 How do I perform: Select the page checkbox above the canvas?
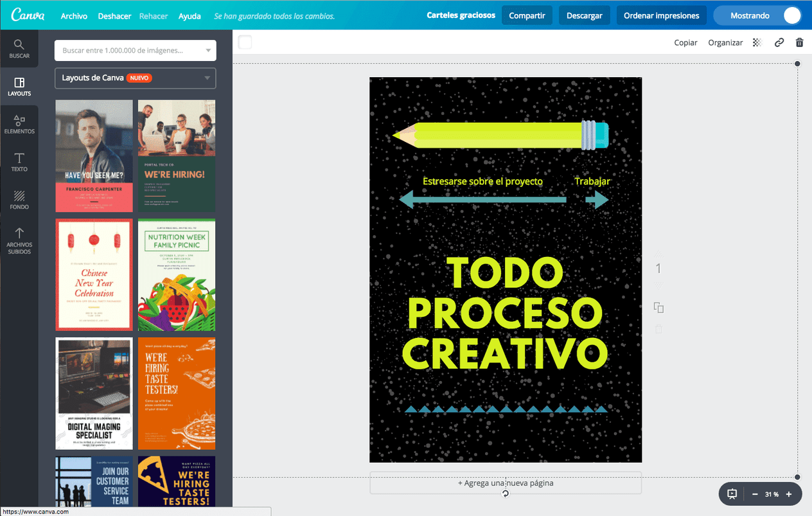point(245,42)
